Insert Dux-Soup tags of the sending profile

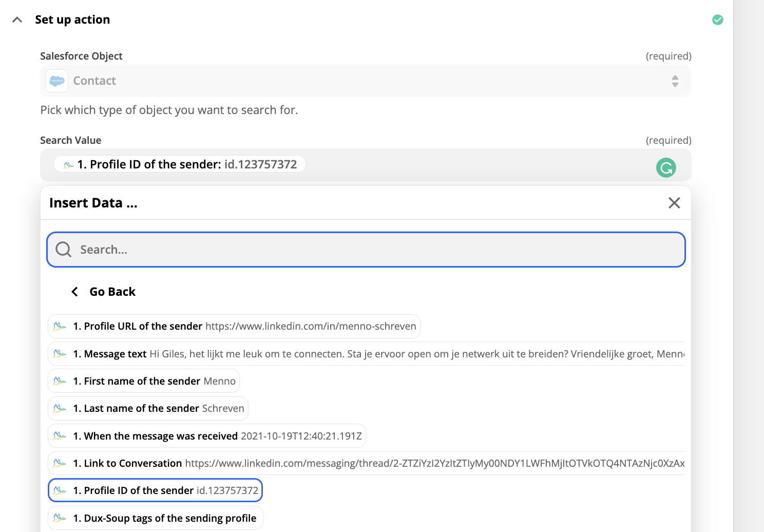(156, 518)
